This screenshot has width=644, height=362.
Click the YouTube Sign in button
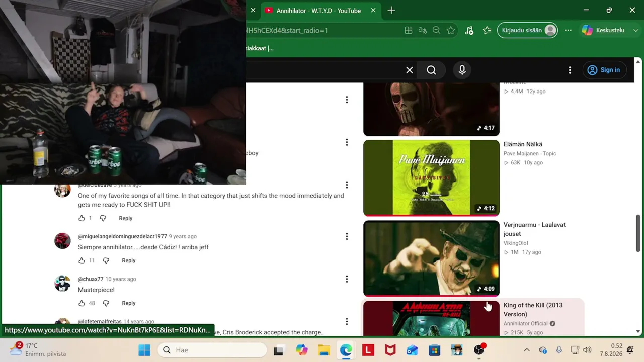[604, 70]
